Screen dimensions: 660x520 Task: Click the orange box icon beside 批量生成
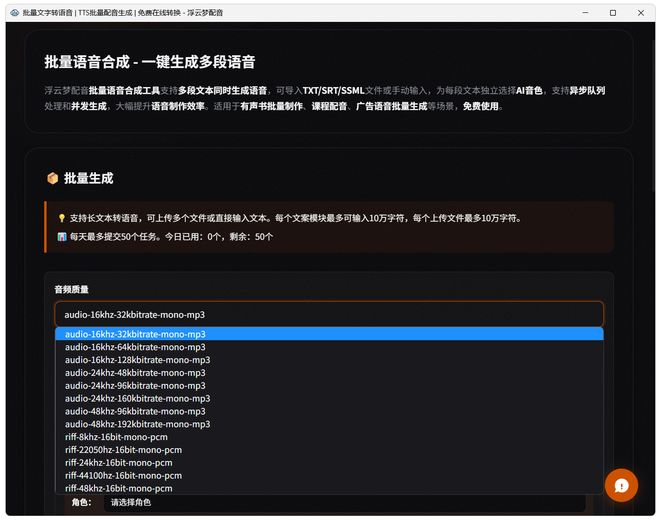pyautogui.click(x=53, y=178)
